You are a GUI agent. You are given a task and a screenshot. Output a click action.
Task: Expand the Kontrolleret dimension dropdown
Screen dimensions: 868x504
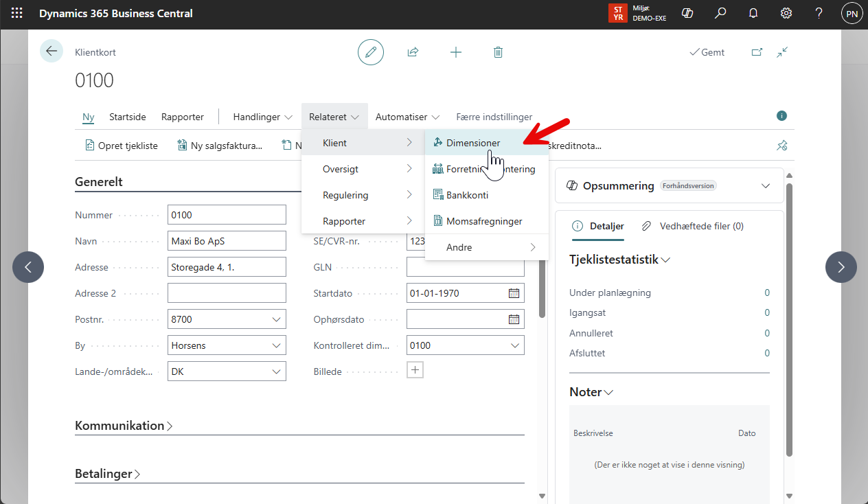coord(515,345)
